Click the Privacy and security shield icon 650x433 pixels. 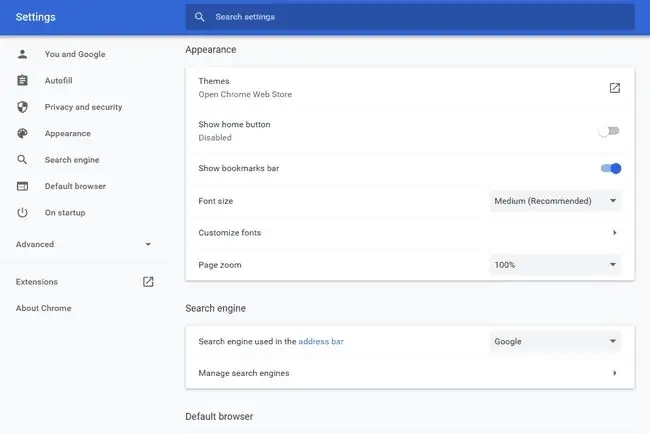tap(22, 107)
